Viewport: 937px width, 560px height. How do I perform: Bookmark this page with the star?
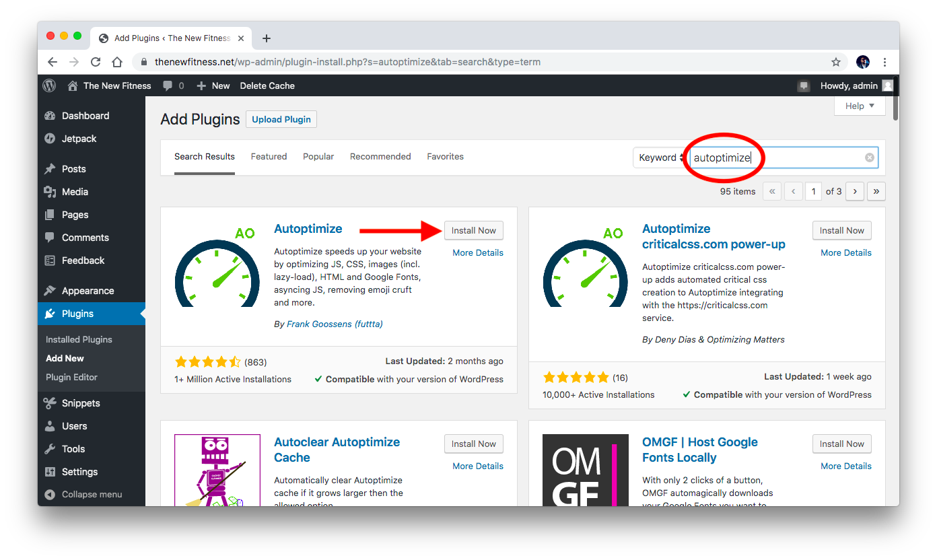tap(836, 62)
